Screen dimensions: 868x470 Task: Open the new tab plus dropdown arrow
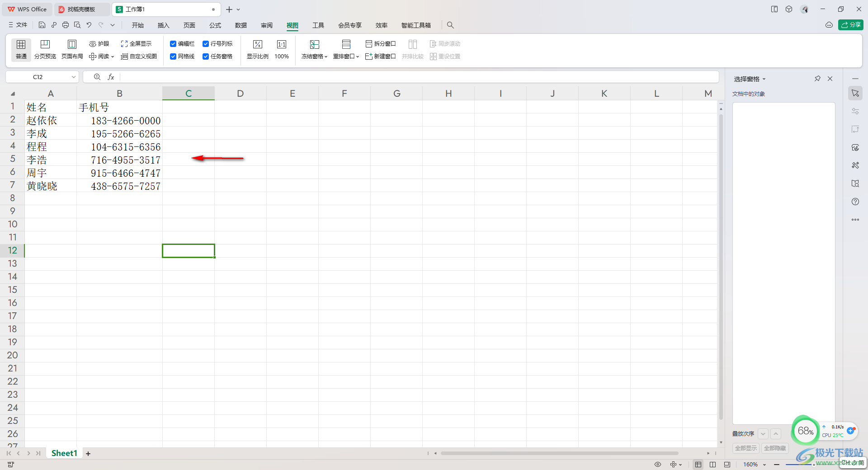(x=238, y=9)
